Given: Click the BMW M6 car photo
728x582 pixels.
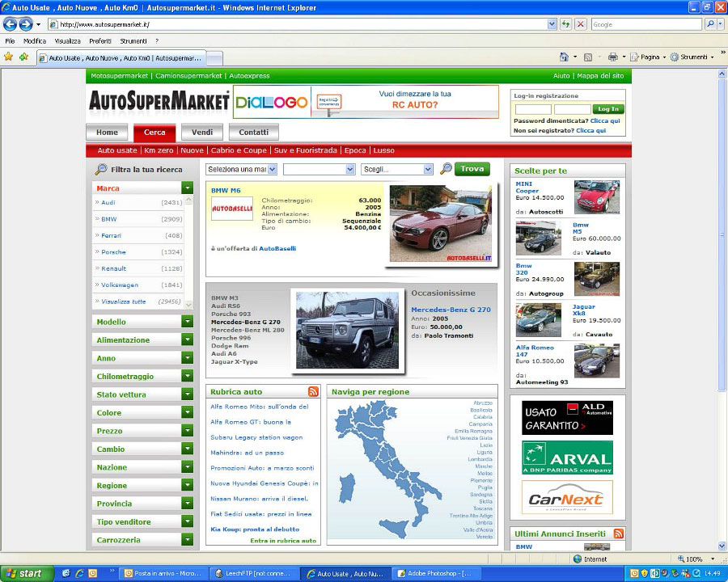Looking at the screenshot, I should [x=441, y=224].
